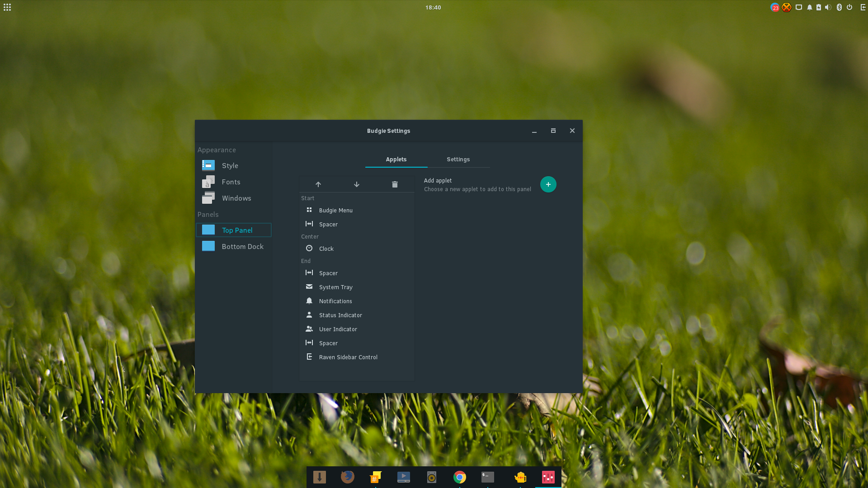Open tray icon with the 23 badge

[775, 7]
